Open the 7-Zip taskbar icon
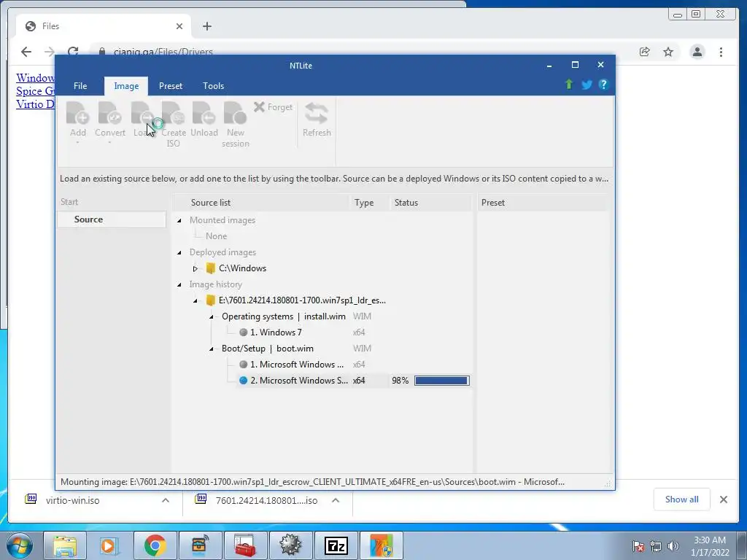Viewport: 747px width, 560px height. [x=336, y=545]
